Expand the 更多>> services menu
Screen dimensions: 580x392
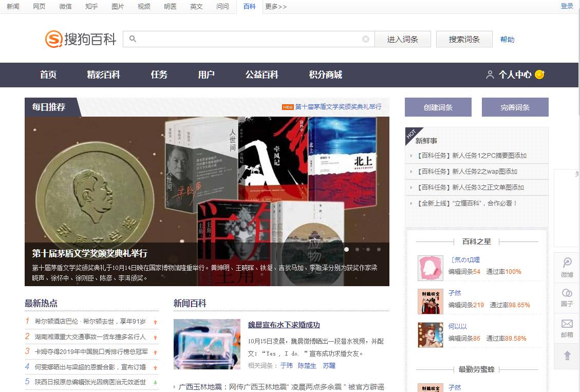click(276, 7)
